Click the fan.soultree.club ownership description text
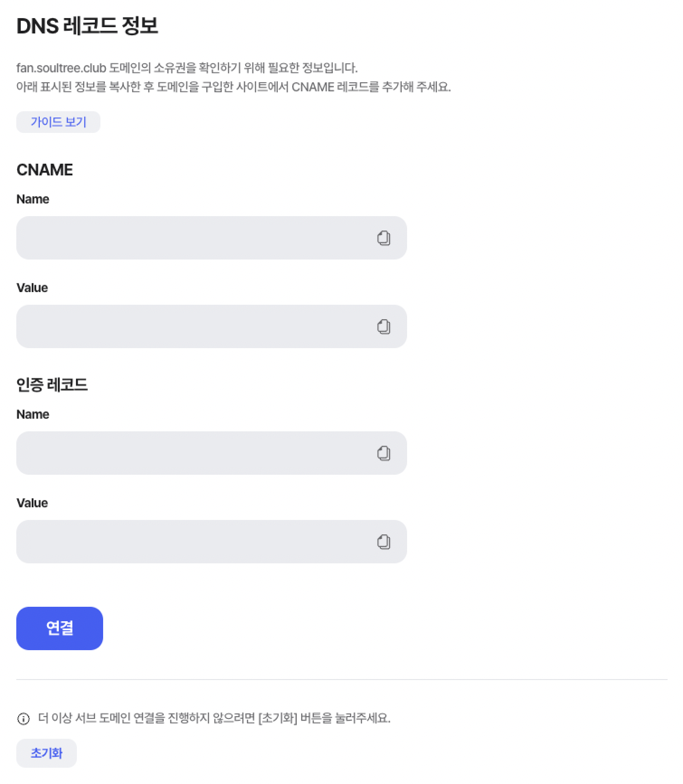The width and height of the screenshot is (683, 784). tap(187, 68)
